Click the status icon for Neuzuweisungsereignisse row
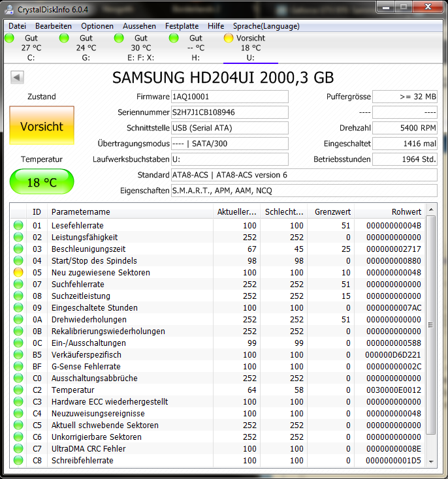 (18, 413)
